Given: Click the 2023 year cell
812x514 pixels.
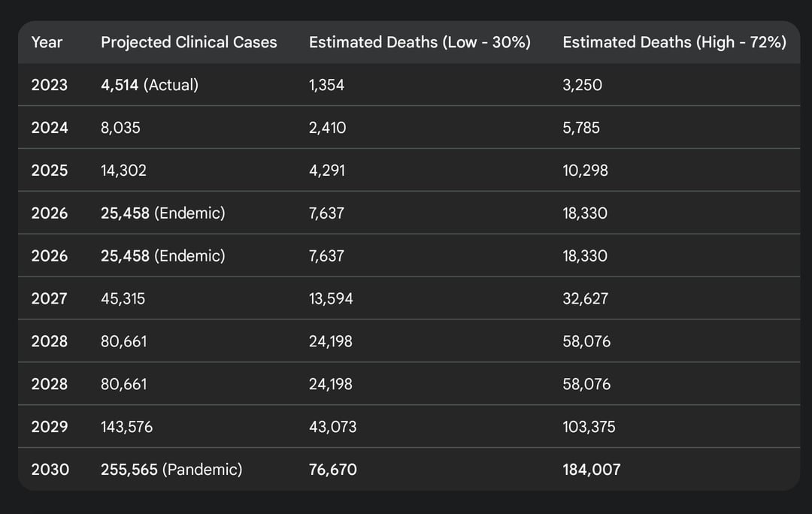Looking at the screenshot, I should [50, 85].
